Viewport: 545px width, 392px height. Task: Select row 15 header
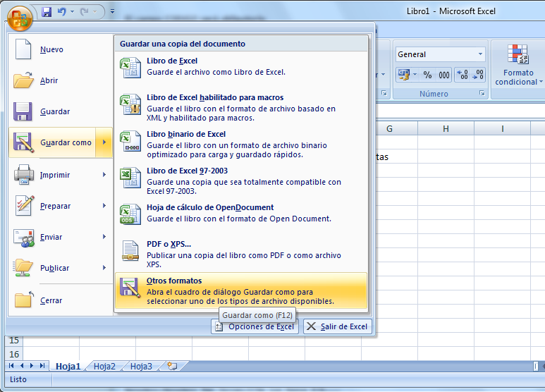pos(14,341)
